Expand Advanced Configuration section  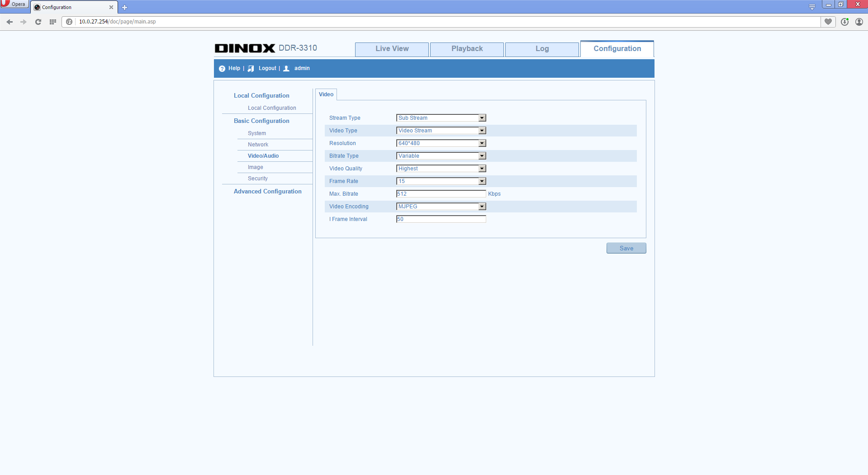[x=267, y=192]
